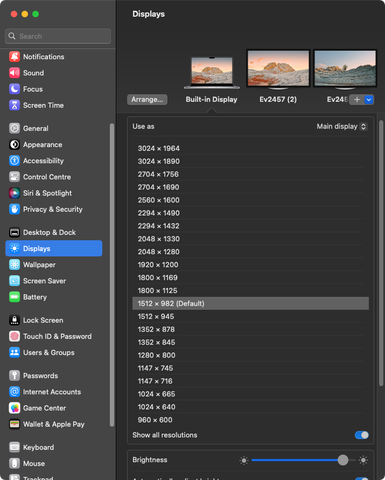Open Touch ID & Password icon

14,336
